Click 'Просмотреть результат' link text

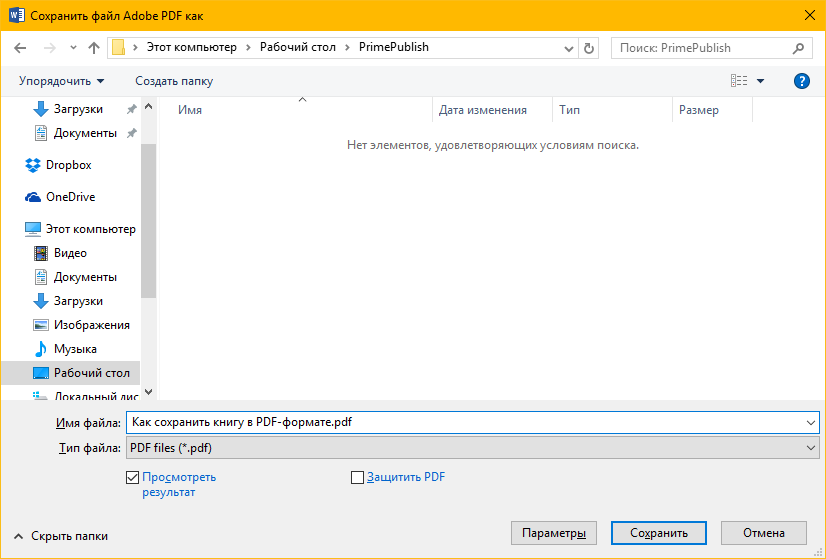pyautogui.click(x=179, y=485)
